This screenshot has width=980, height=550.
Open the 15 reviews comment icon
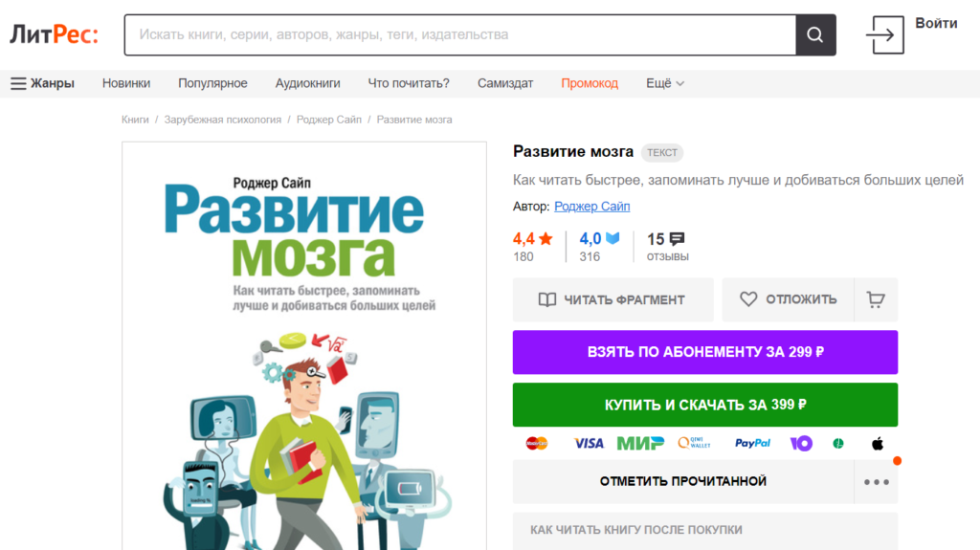pos(677,239)
